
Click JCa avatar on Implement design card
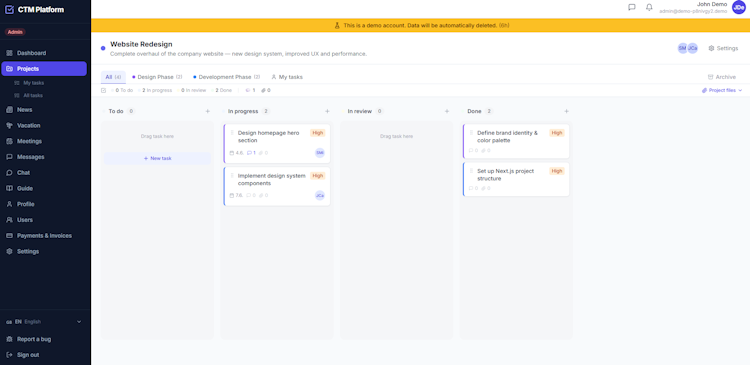point(320,196)
